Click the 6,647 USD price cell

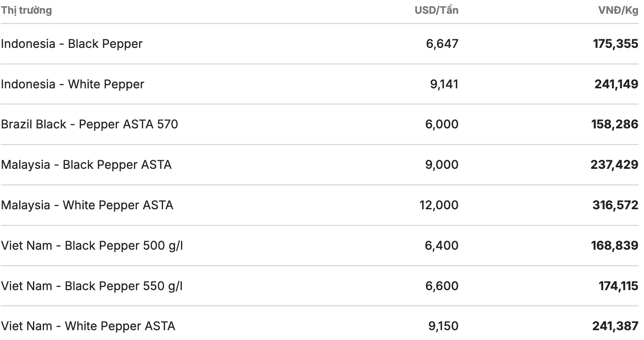point(442,44)
